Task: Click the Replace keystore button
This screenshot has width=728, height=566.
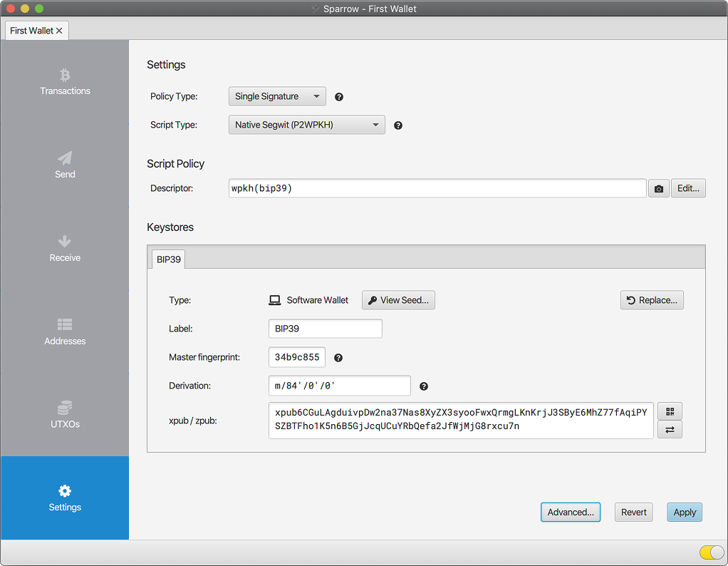Action: tap(652, 300)
